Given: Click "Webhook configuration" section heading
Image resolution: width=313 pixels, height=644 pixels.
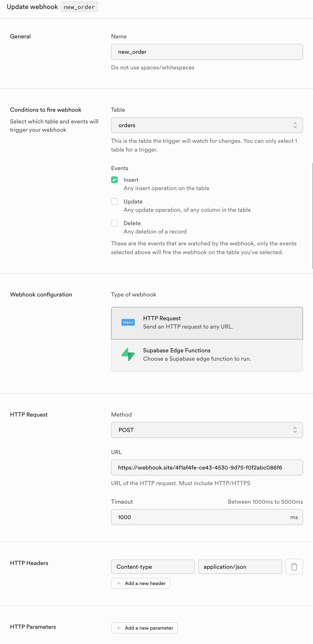Looking at the screenshot, I should click(41, 295).
